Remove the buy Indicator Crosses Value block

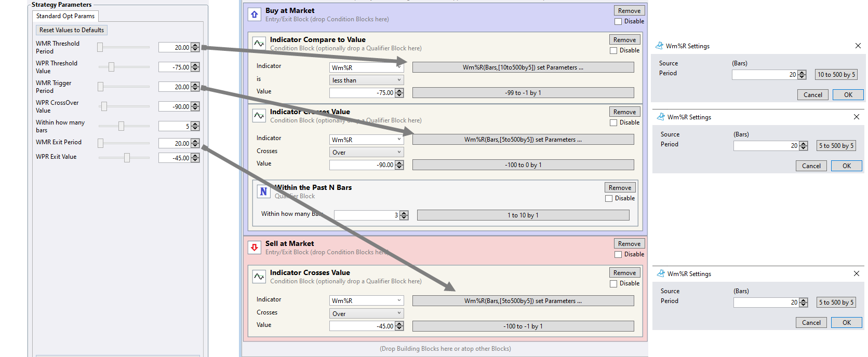624,112
